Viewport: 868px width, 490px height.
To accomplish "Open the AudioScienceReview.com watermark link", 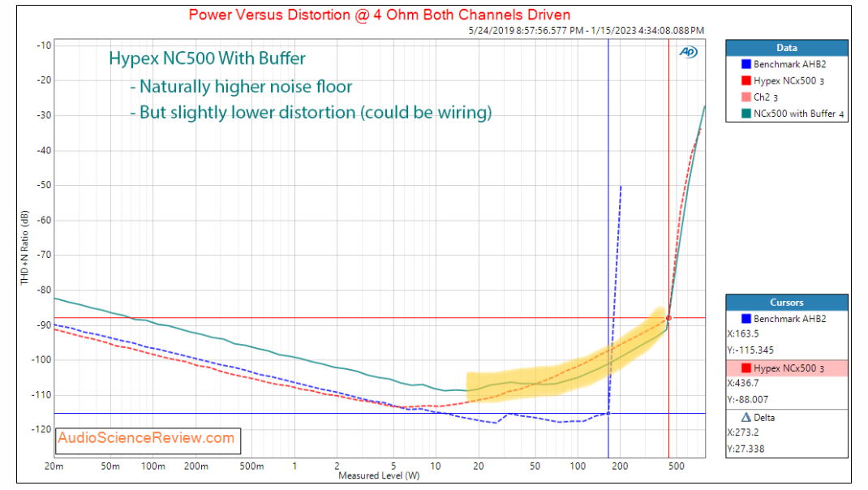I will coord(146,439).
